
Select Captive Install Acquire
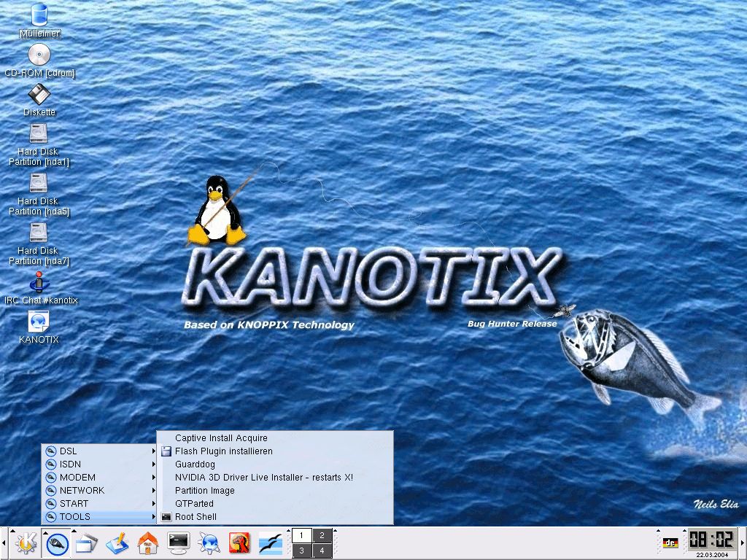(275, 438)
